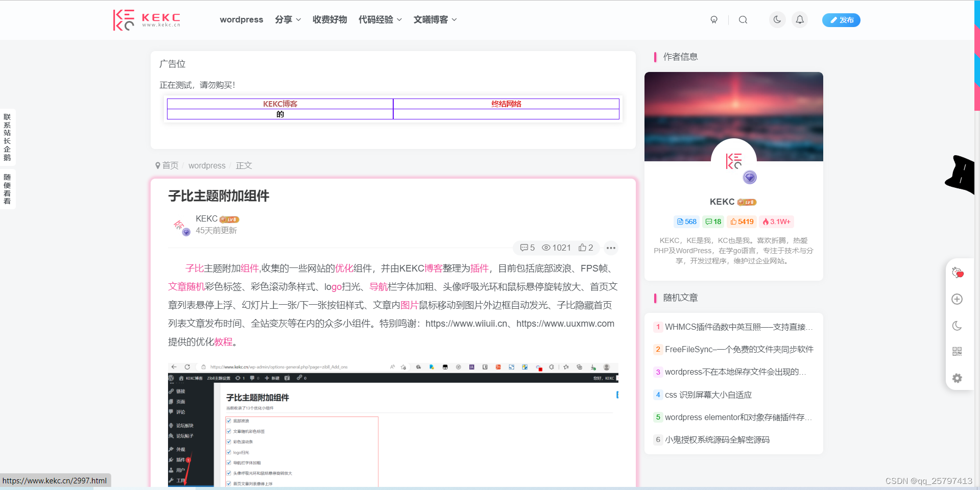This screenshot has height=490, width=980.
Task: Open the wordpress breadcrumb link
Action: click(x=207, y=165)
